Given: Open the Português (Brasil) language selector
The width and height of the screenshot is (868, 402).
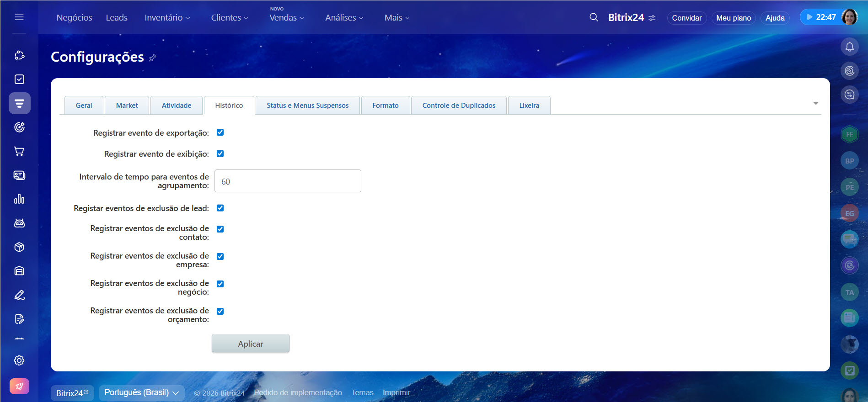Looking at the screenshot, I should [x=141, y=393].
